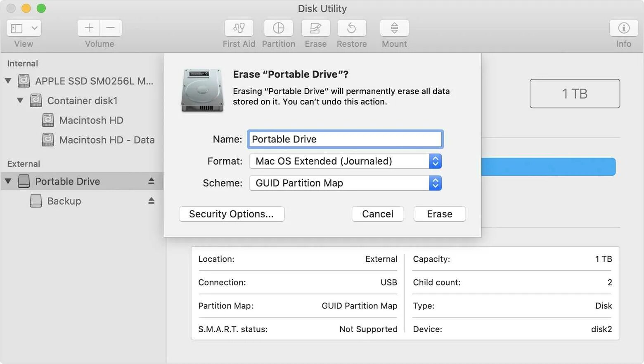The height and width of the screenshot is (364, 644).
Task: Collapse the APPLE SSD disclosure triangle
Action: [8, 81]
